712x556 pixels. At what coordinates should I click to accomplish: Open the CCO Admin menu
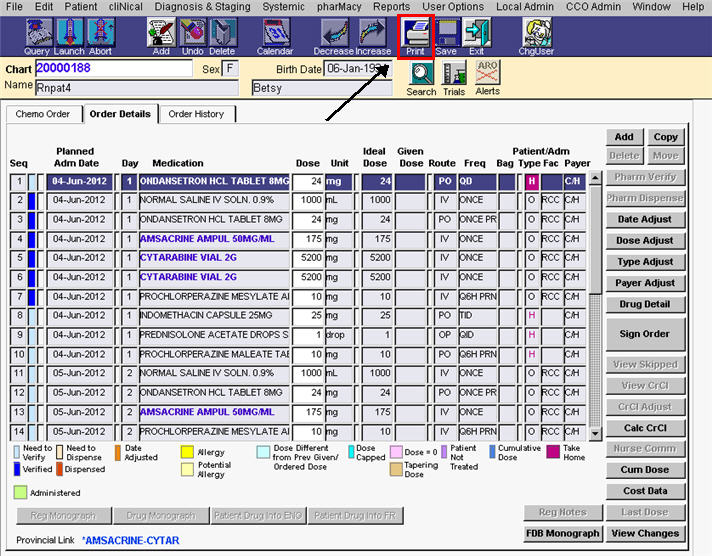[x=593, y=7]
